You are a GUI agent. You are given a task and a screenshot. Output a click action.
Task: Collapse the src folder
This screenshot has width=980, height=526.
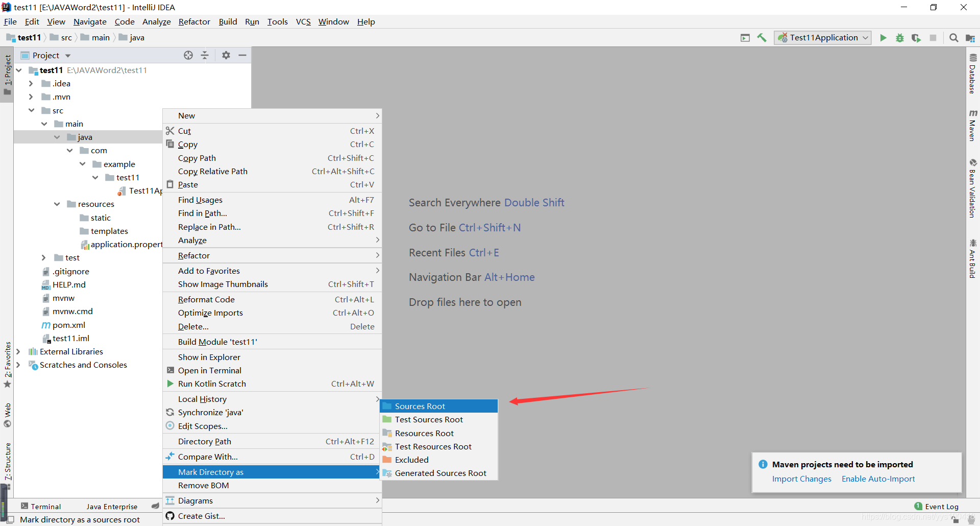[31, 110]
